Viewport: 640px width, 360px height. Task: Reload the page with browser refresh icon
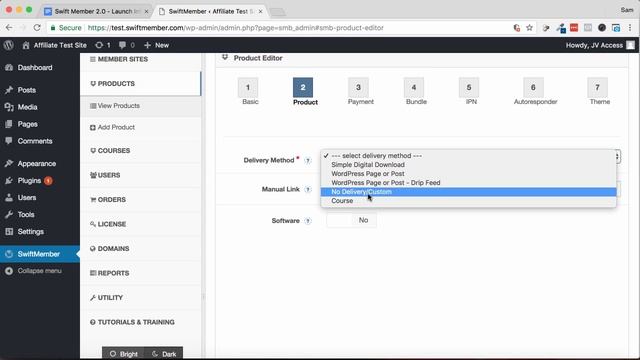coord(37,28)
